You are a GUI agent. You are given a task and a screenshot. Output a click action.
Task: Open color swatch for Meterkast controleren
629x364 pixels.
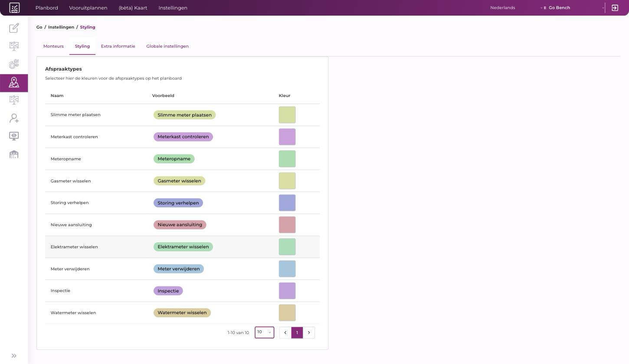click(x=287, y=137)
